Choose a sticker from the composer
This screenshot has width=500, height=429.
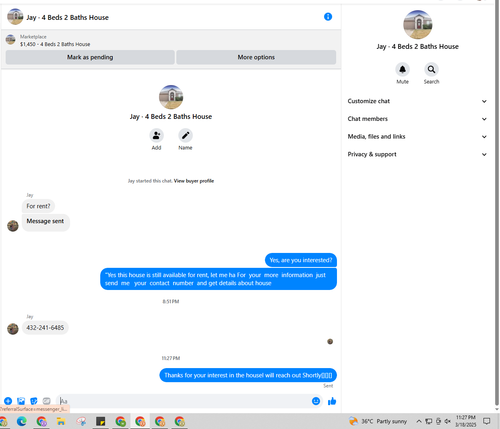point(34,401)
